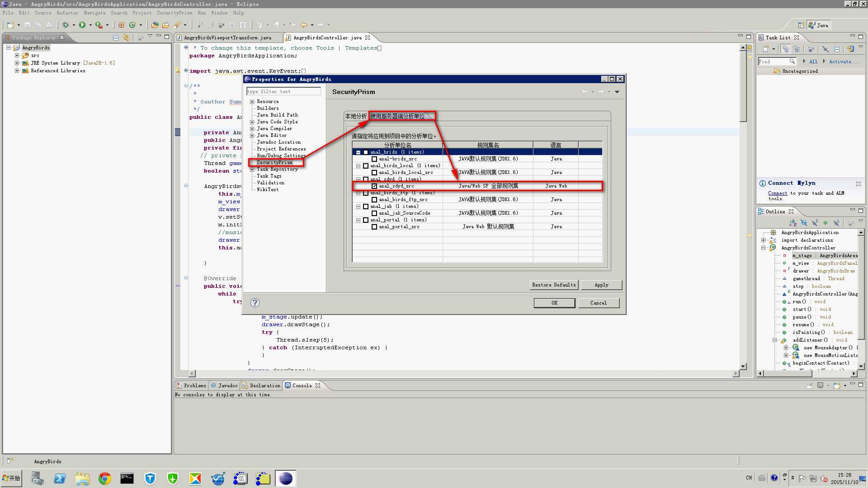Click the PowerShell taskbar icon
This screenshot has height=488, width=868.
(60, 479)
